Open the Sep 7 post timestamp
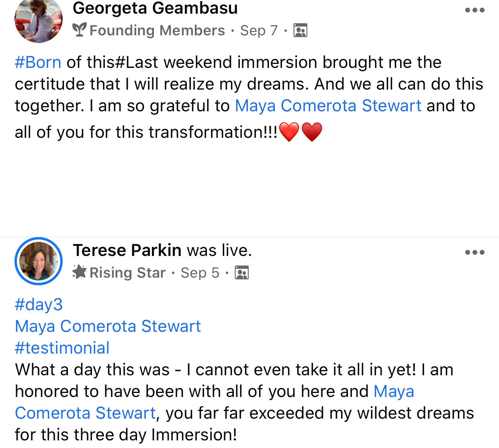This screenshot has height=448, width=499. (x=259, y=31)
